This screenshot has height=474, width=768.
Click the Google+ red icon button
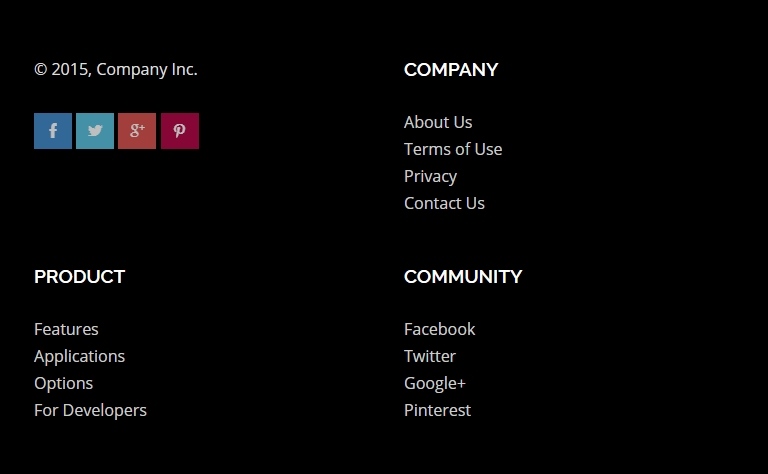(x=137, y=131)
